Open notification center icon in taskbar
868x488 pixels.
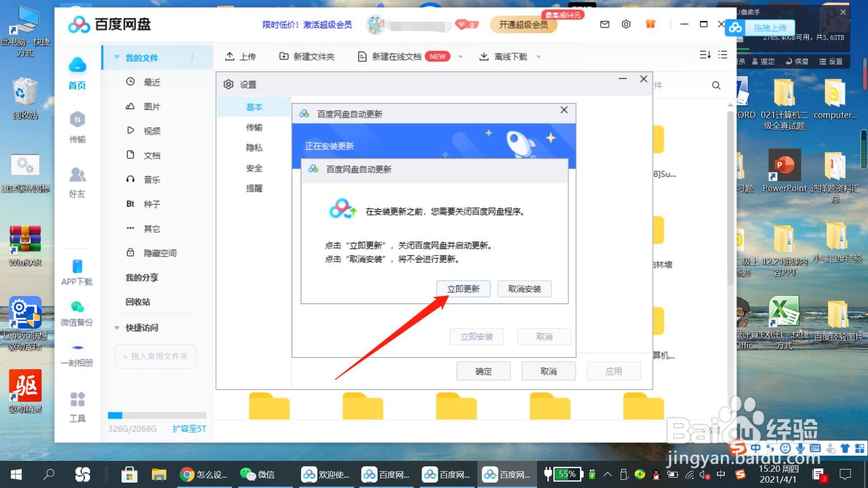pyautogui.click(x=845, y=474)
